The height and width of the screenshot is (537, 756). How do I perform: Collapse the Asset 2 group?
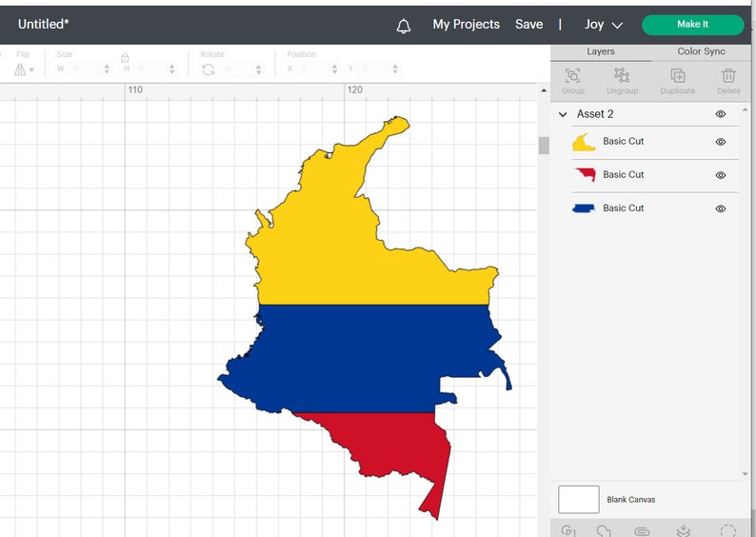tap(563, 114)
